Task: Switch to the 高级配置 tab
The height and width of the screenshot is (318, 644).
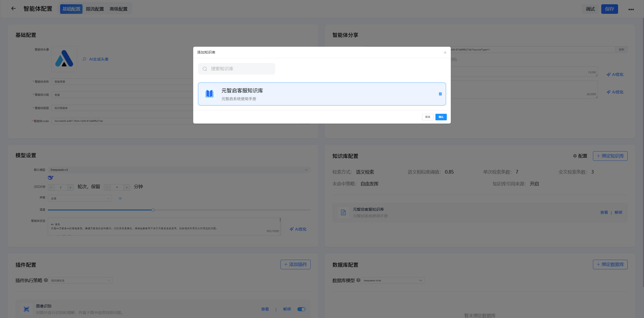Action: (x=118, y=9)
